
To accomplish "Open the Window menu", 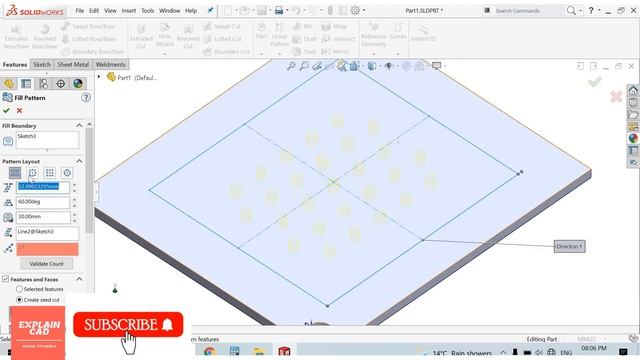I will pos(169,11).
